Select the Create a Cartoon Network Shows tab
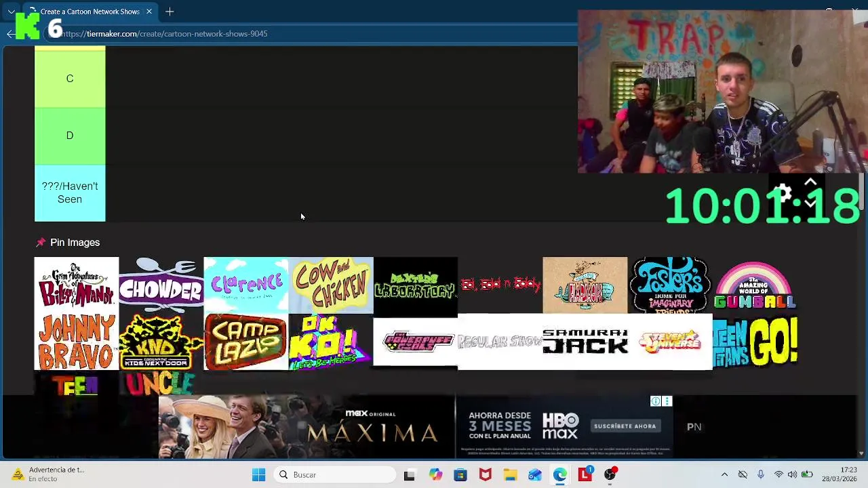This screenshot has height=488, width=868. (x=90, y=12)
